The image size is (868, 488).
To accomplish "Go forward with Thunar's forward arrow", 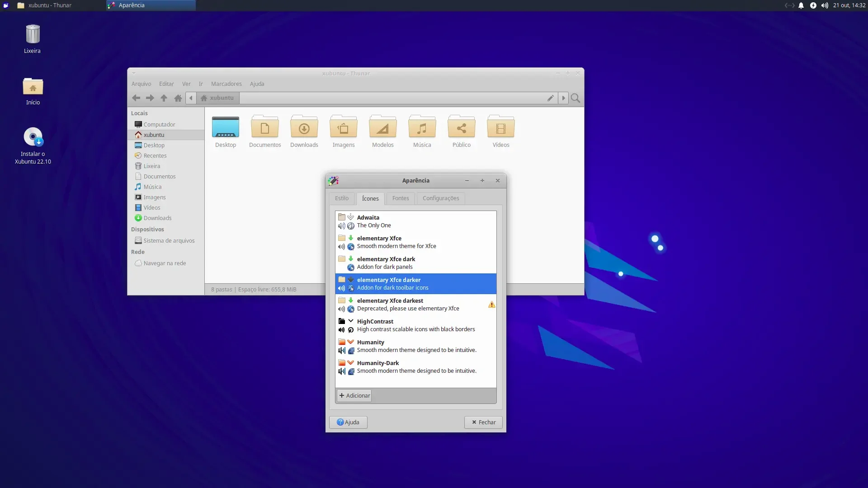I will pyautogui.click(x=150, y=98).
